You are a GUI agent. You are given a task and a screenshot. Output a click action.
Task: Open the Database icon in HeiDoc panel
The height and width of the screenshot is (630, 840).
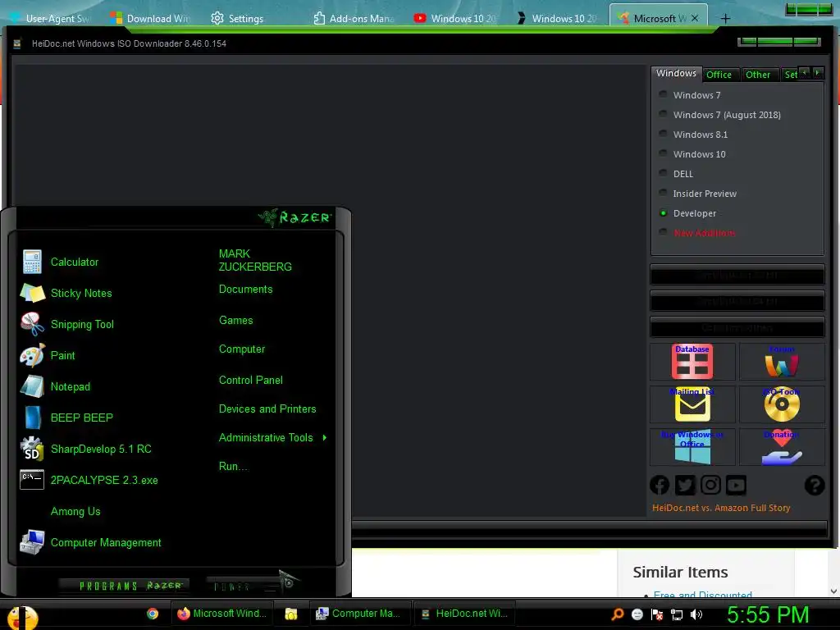coord(692,362)
